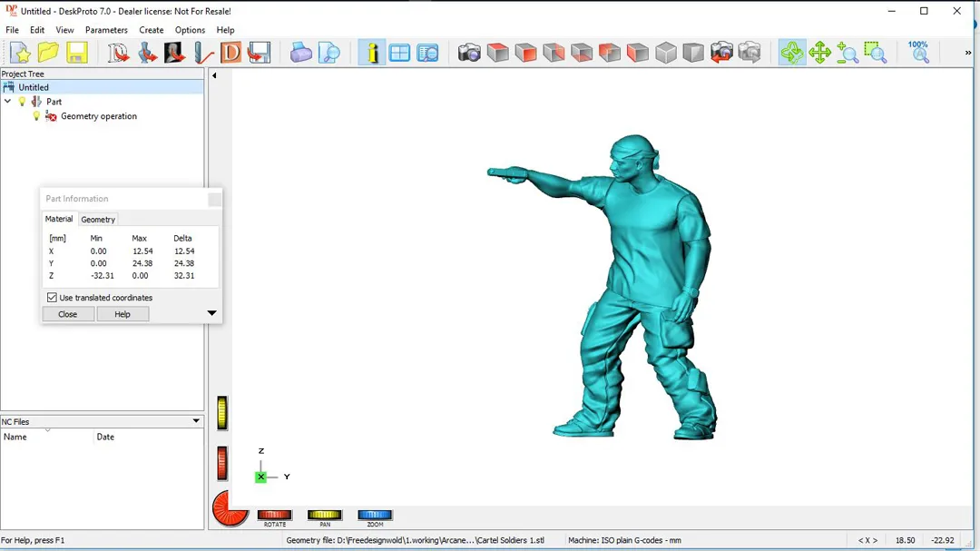The image size is (980, 551).
Task: Select the cube view with red front face
Action: 525,53
